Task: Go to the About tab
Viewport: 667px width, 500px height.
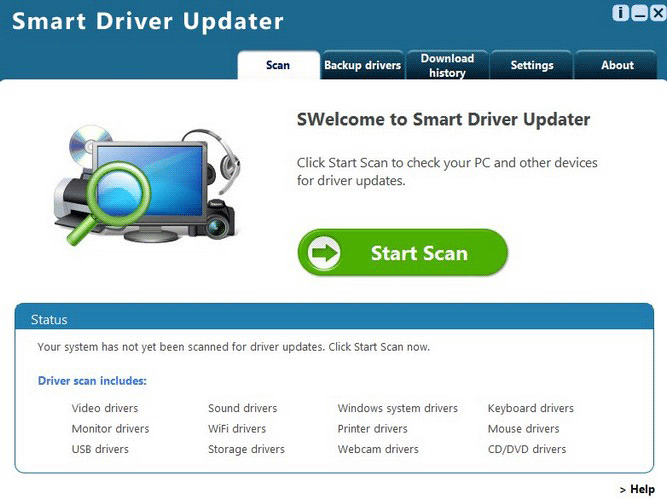Action: pos(617,65)
